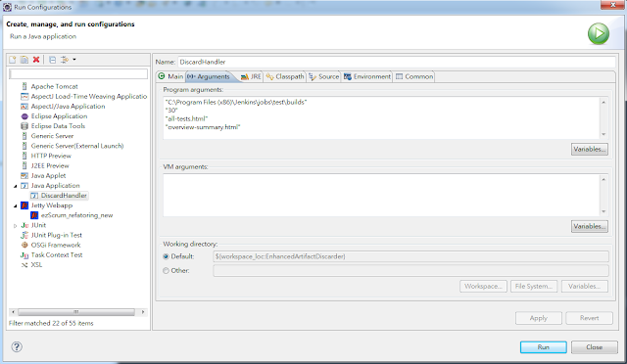
Task: Click the Name field containing DiscardHandler
Action: (x=396, y=62)
